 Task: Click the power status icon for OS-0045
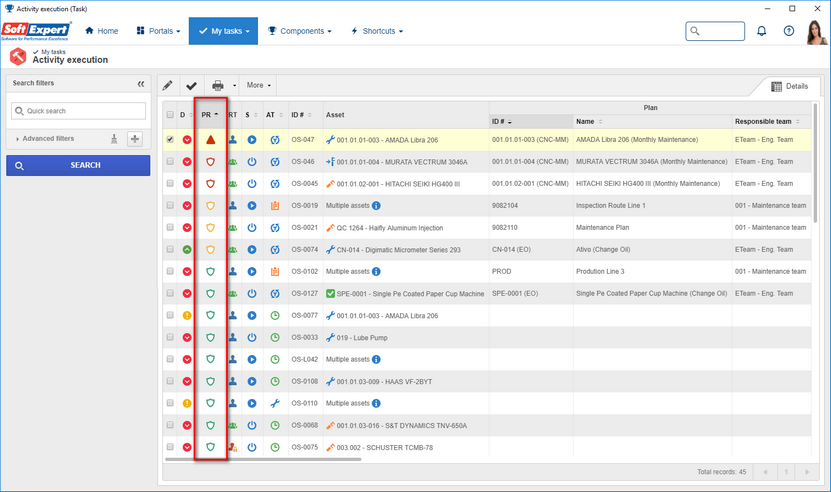point(252,183)
